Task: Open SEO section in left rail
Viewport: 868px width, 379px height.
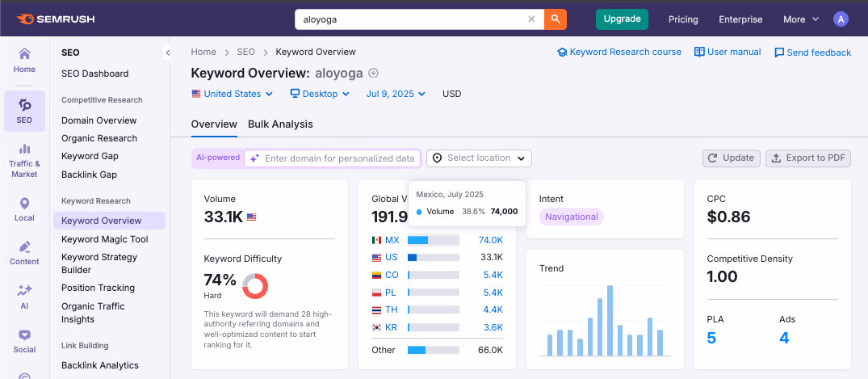Action: (x=24, y=111)
